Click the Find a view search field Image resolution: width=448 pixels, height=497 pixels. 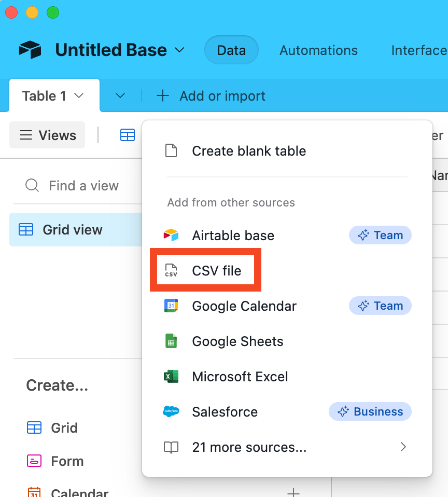pos(83,186)
